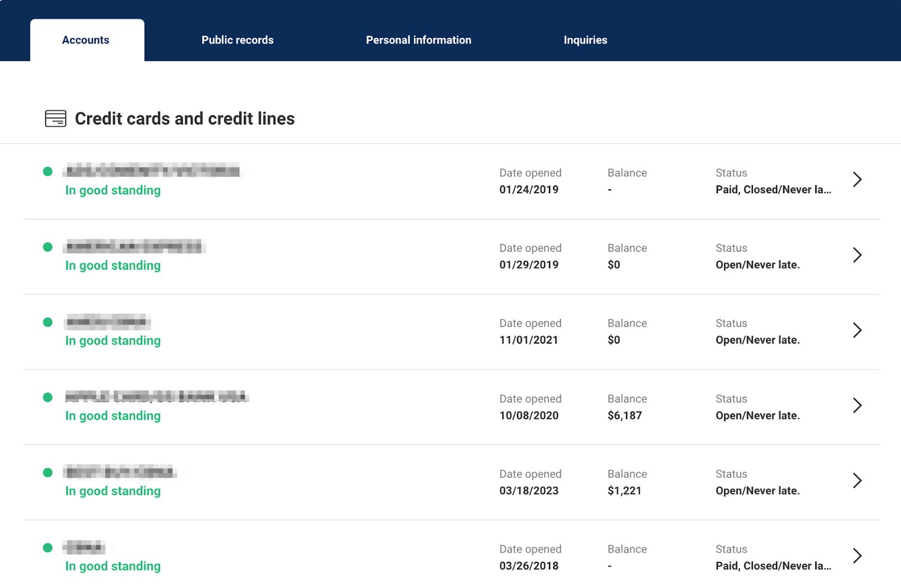This screenshot has width=901, height=588.
Task: Click the date 01/24/2019
Action: pos(529,190)
